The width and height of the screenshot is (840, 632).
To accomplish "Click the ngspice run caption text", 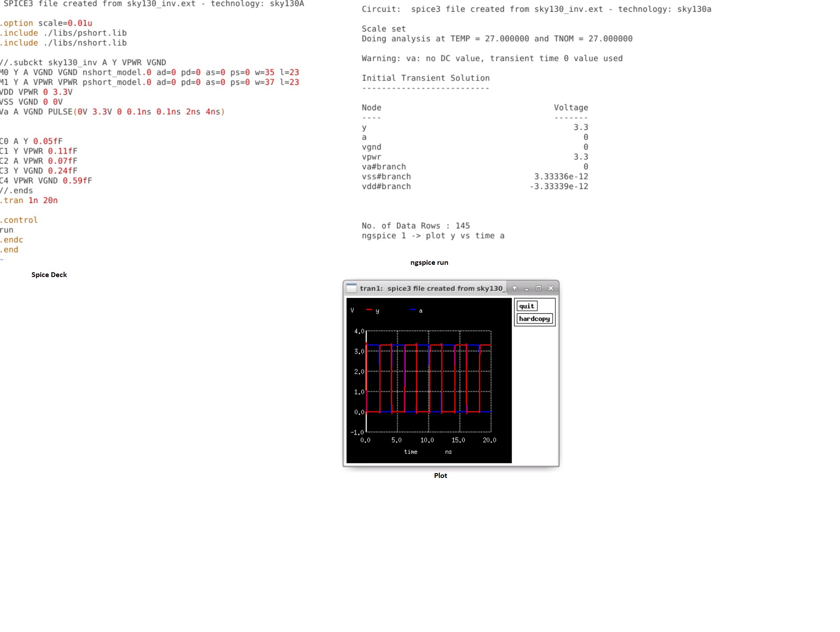I will [429, 263].
